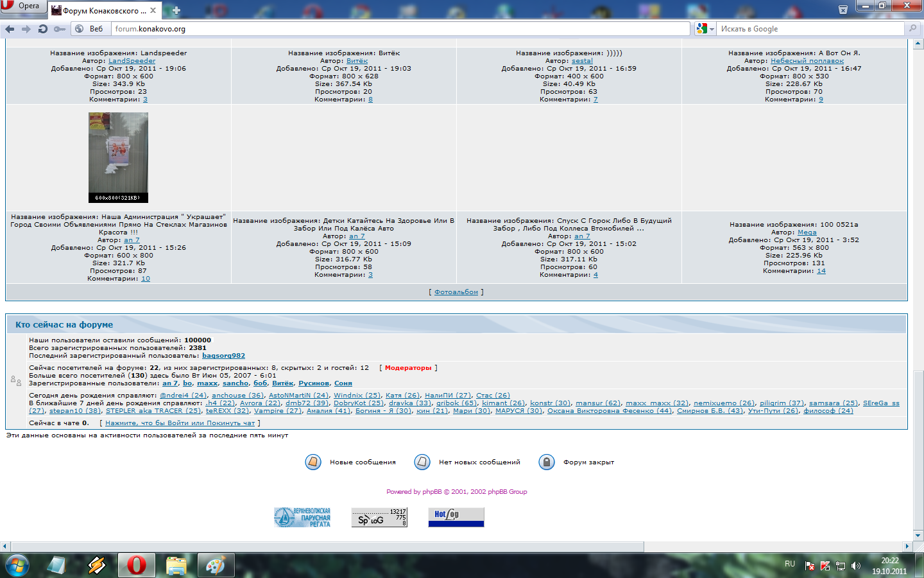
Task: Click the browser back arrow
Action: point(10,29)
